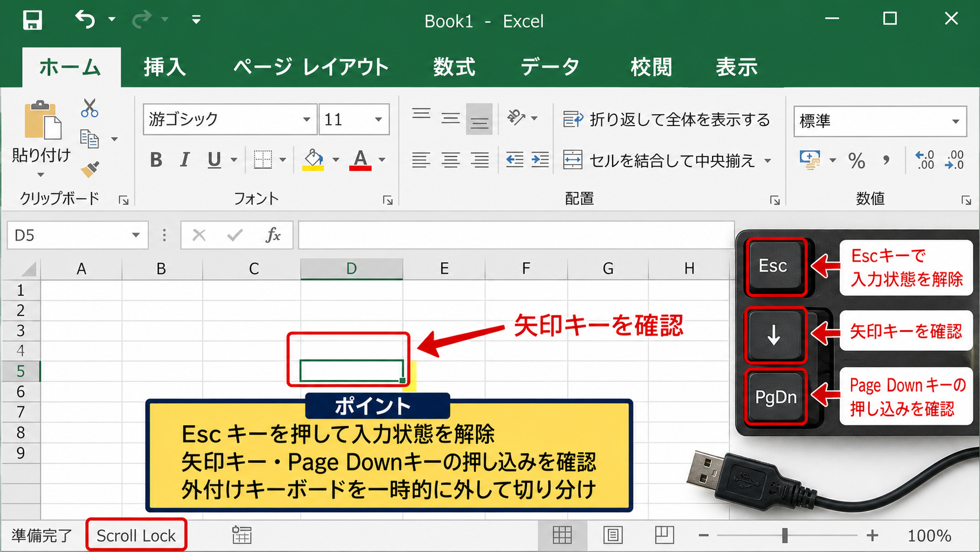
Task: Open the 校閲 tab
Action: point(651,67)
